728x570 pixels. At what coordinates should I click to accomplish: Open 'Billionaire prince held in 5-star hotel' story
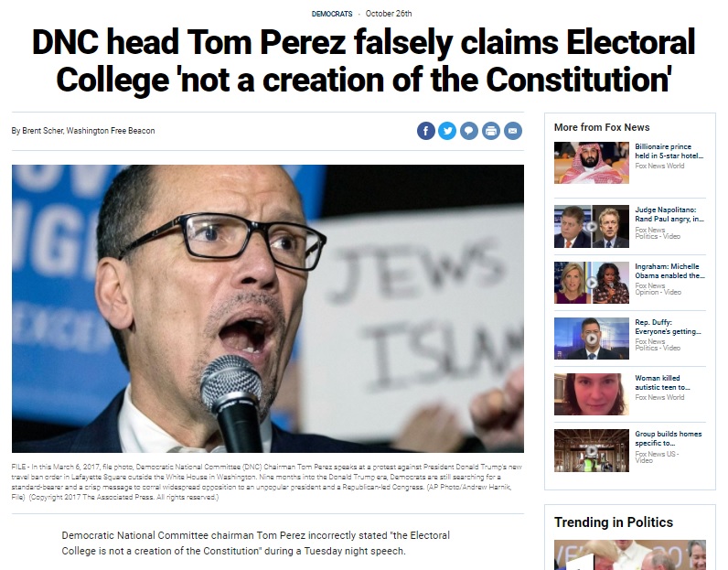pyautogui.click(x=669, y=151)
